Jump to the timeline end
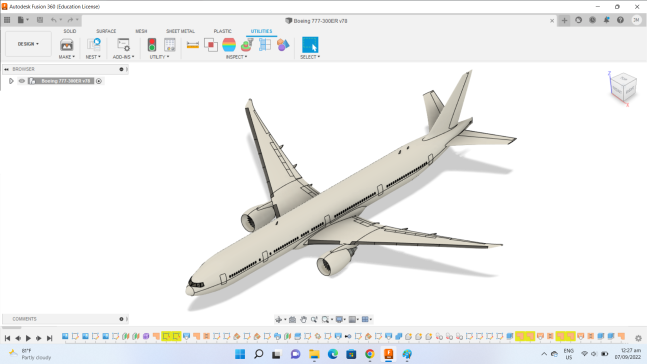 [x=50, y=338]
